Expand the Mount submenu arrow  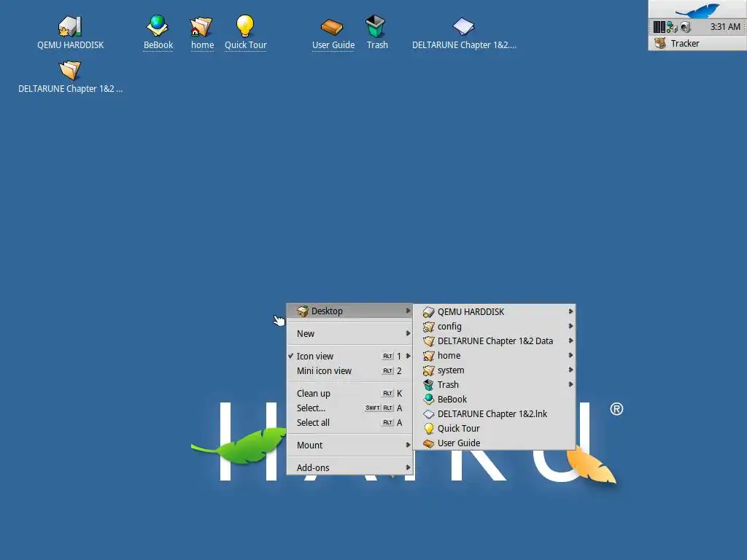408,445
